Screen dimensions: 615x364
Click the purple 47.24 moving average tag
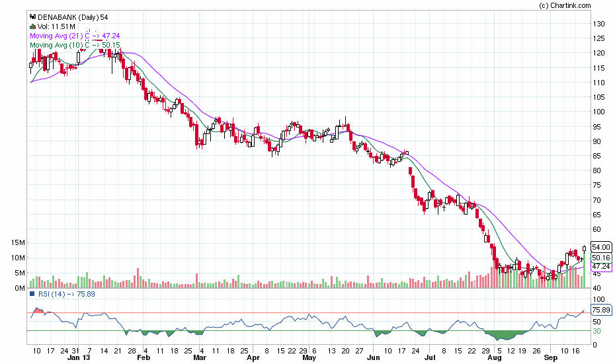tap(601, 266)
